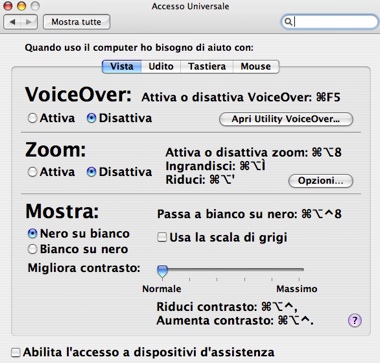Open the Tastiera tab

pos(207,66)
